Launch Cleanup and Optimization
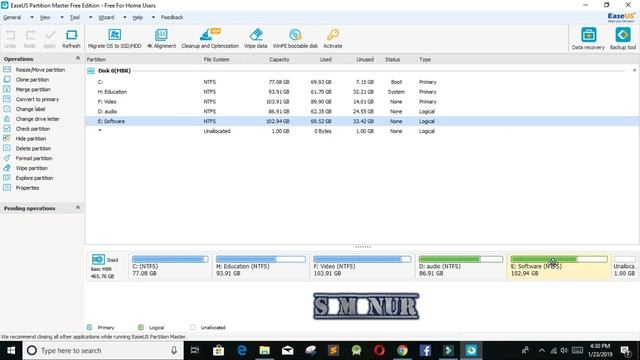This screenshot has height=360, width=640. (210, 39)
